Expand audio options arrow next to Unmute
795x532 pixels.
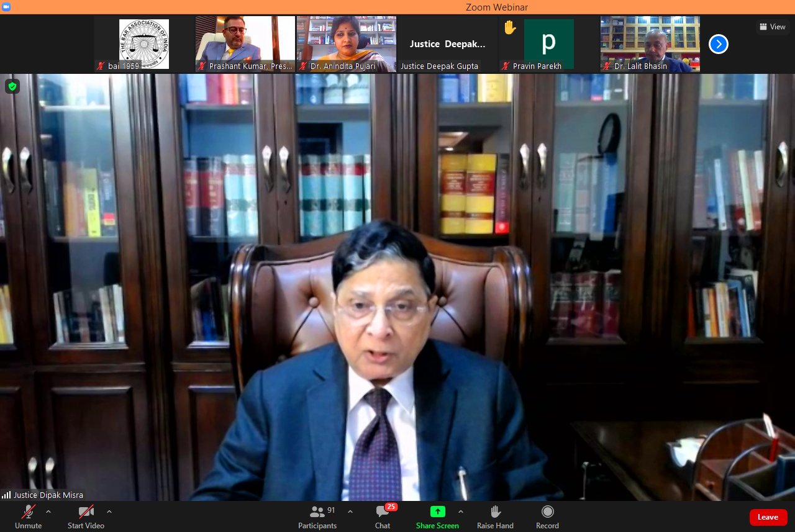tap(48, 512)
